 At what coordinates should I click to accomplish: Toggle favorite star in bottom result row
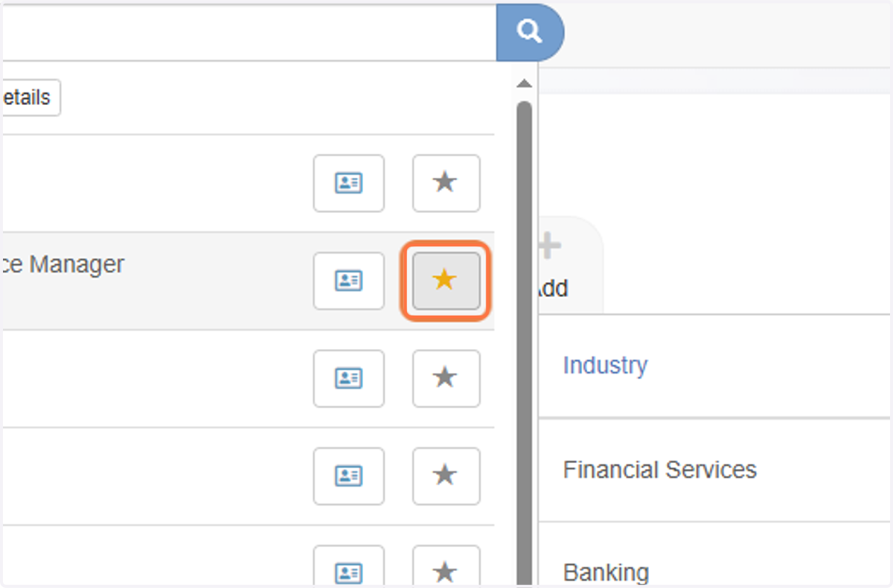point(446,566)
